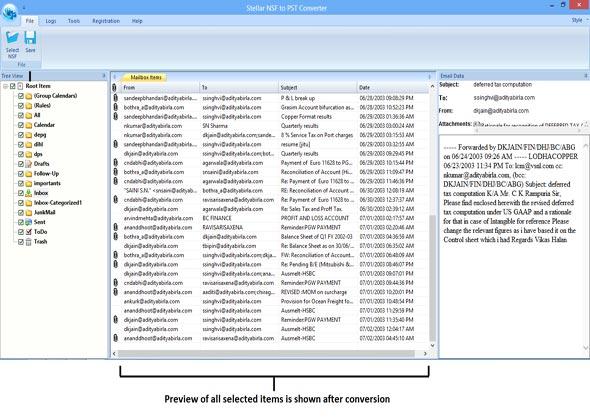Click the Trash folder icon
The height and width of the screenshot is (420, 590).
coord(29,242)
